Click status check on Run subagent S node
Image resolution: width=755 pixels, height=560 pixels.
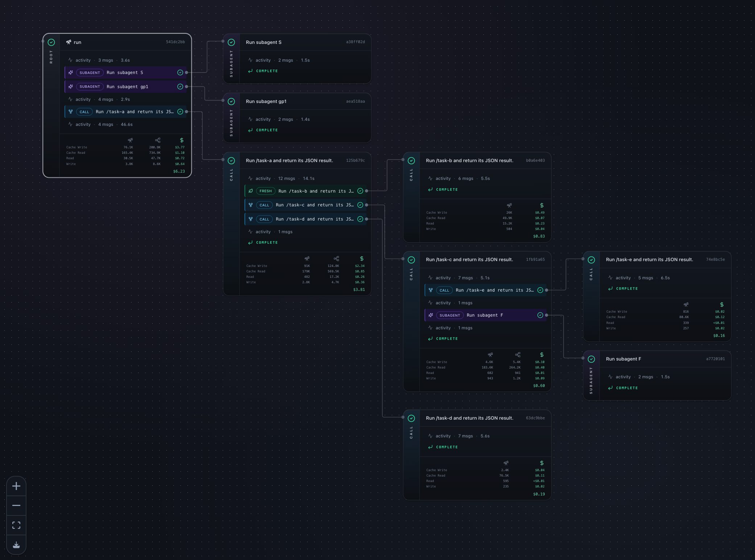tap(231, 42)
